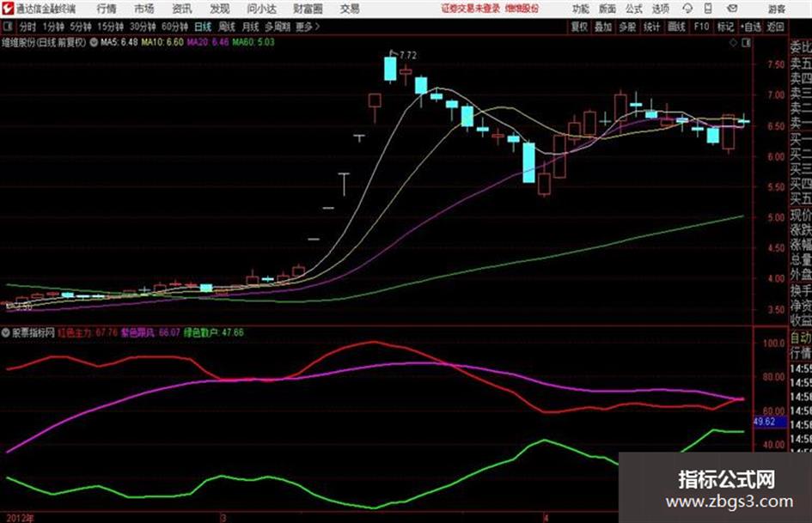Switch to 分时 chart tab
This screenshot has height=523, width=812.
pyautogui.click(x=28, y=27)
